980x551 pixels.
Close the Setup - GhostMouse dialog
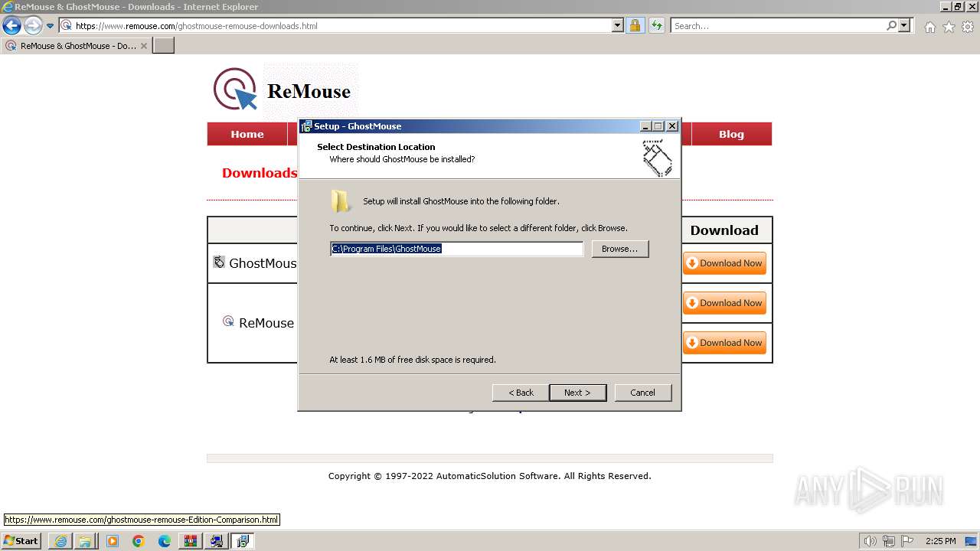(x=672, y=126)
